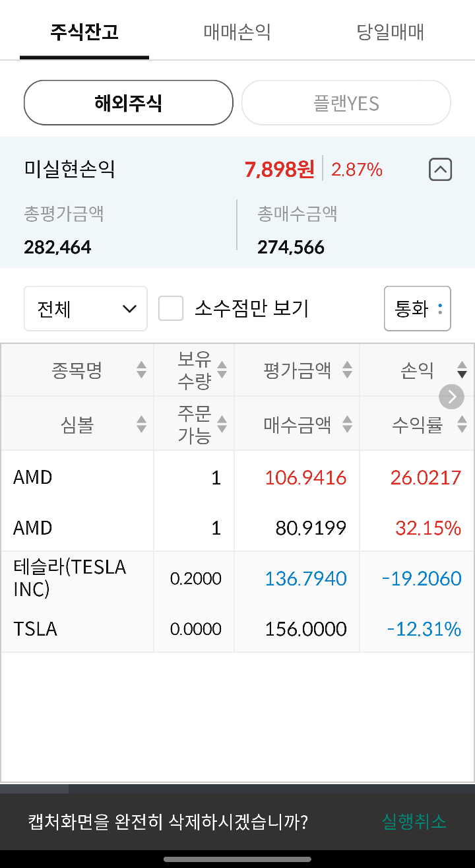Viewport: 475px width, 868px height.
Task: Open the 당일매매 tab
Action: point(391,32)
